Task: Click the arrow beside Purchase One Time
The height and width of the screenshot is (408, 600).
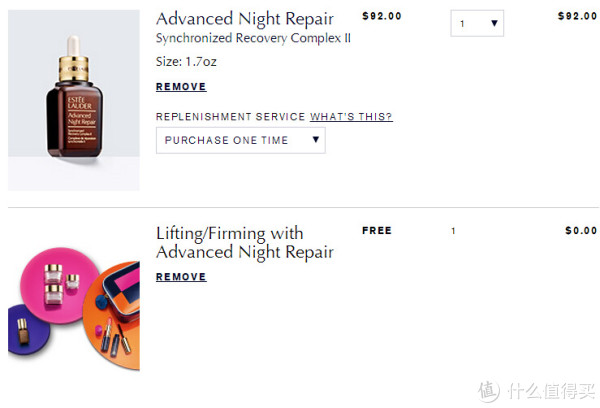Action: pyautogui.click(x=316, y=140)
